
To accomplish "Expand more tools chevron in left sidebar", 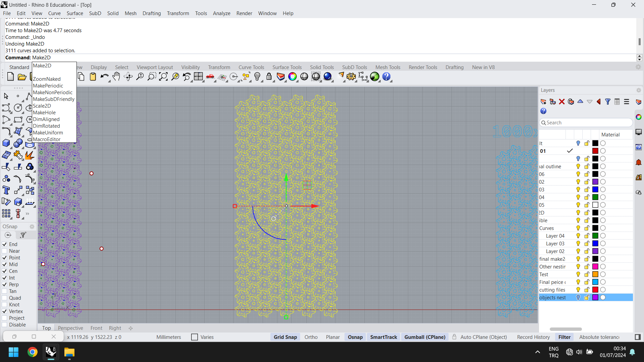I will pyautogui.click(x=28, y=214).
